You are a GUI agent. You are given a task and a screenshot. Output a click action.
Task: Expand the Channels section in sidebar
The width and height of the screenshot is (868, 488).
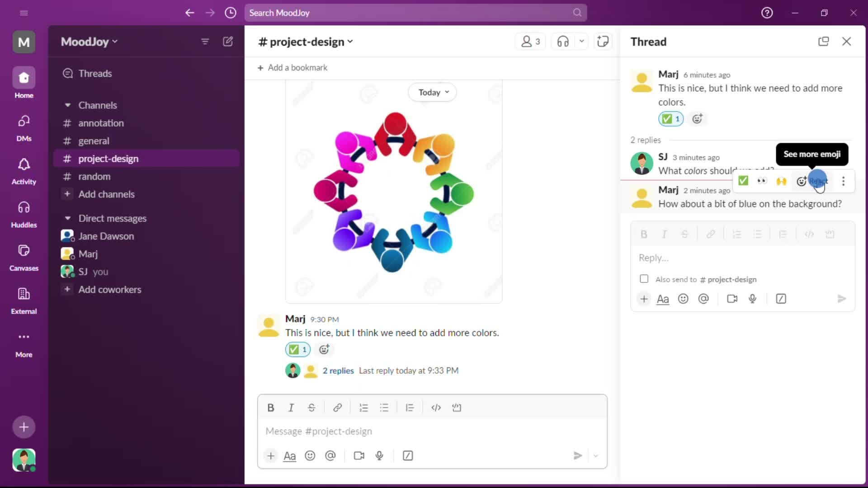click(x=67, y=105)
